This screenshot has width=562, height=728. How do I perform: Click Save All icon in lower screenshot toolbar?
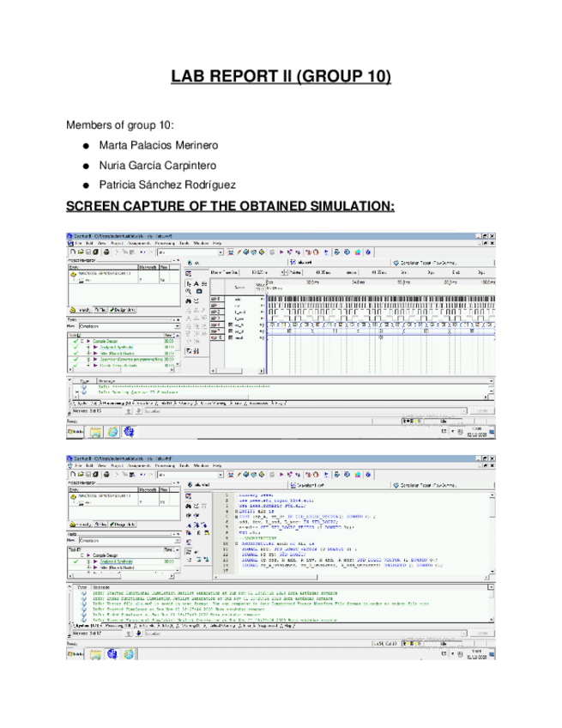(95, 475)
